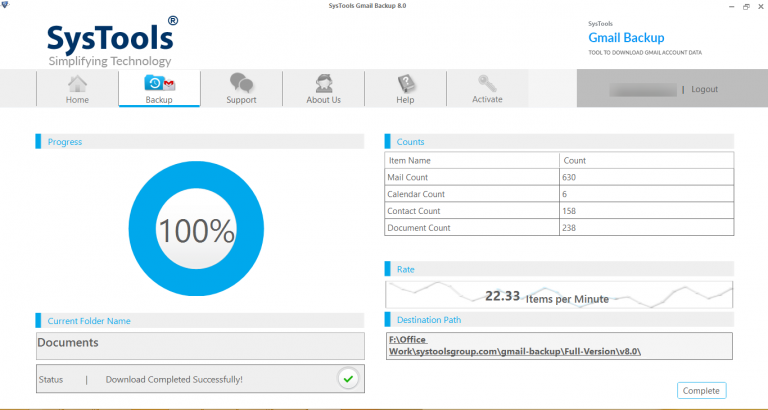The image size is (768, 410).
Task: Click the 100% circular progress indicator
Action: pyautogui.click(x=196, y=231)
